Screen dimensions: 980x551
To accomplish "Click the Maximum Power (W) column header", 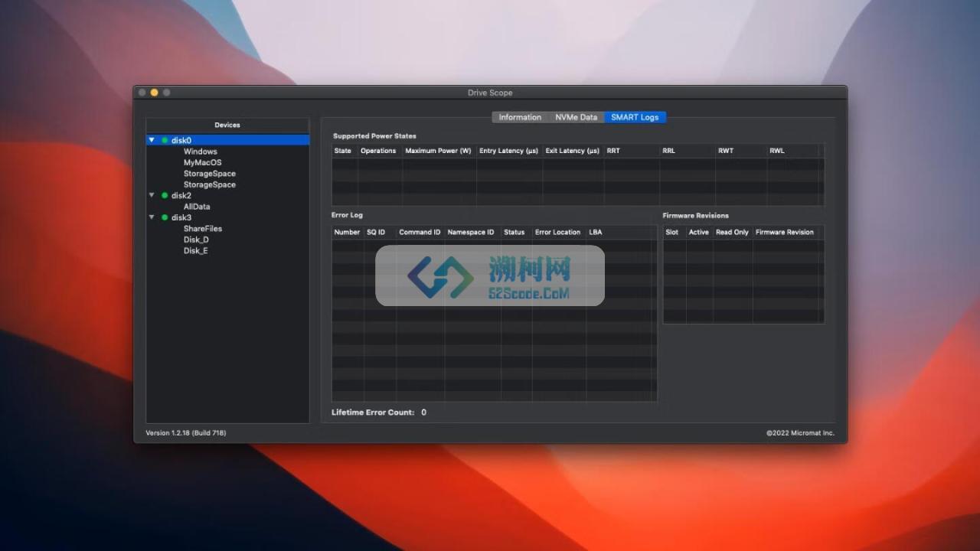I will pyautogui.click(x=438, y=151).
